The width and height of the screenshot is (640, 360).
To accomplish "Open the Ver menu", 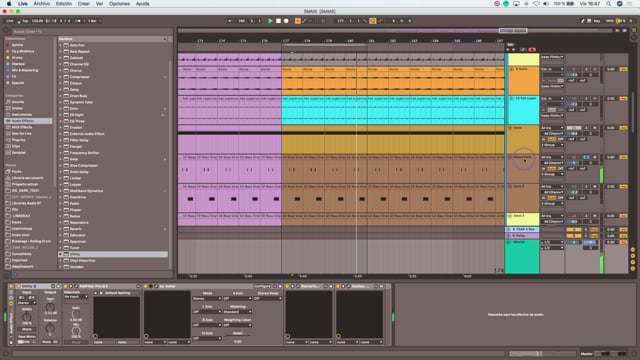I will [99, 4].
